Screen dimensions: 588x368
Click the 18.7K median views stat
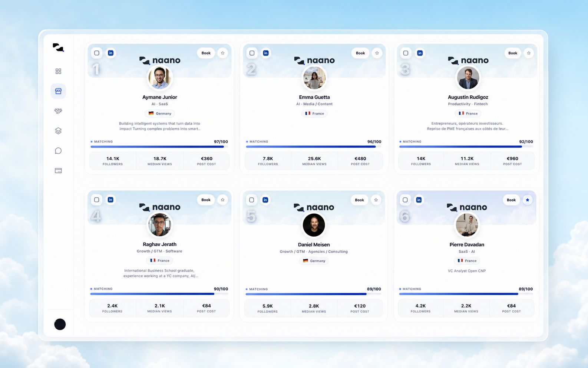click(x=160, y=161)
